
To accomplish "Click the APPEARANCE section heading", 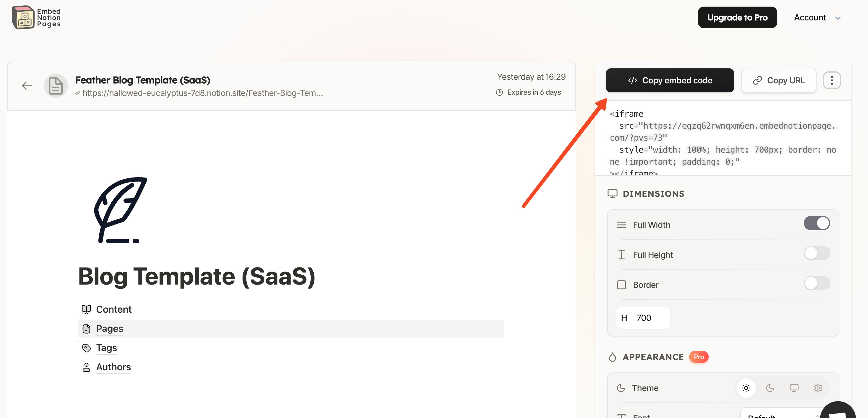I will [x=653, y=357].
